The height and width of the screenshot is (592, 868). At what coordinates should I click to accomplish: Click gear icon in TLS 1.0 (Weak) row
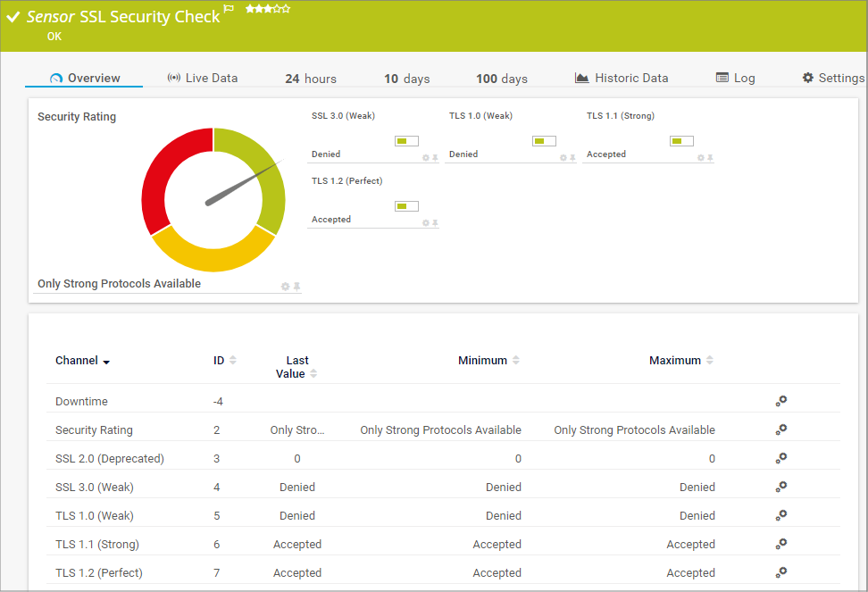pyautogui.click(x=780, y=515)
